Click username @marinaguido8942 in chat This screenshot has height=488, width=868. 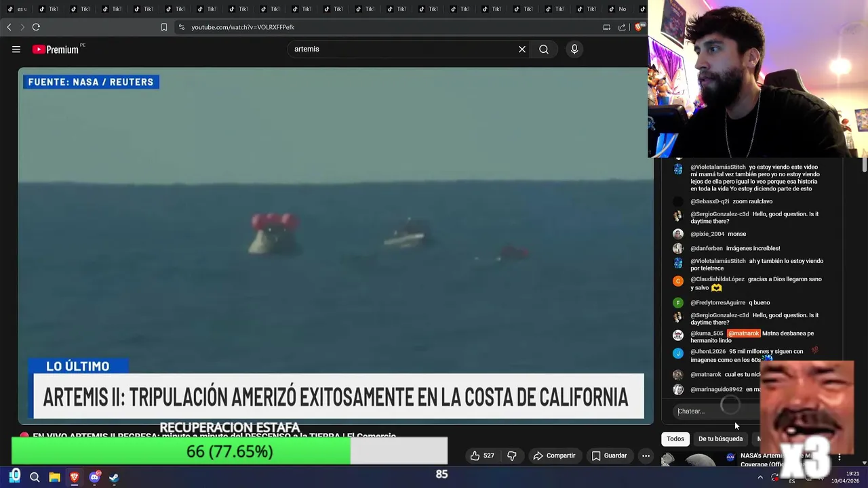716,390
